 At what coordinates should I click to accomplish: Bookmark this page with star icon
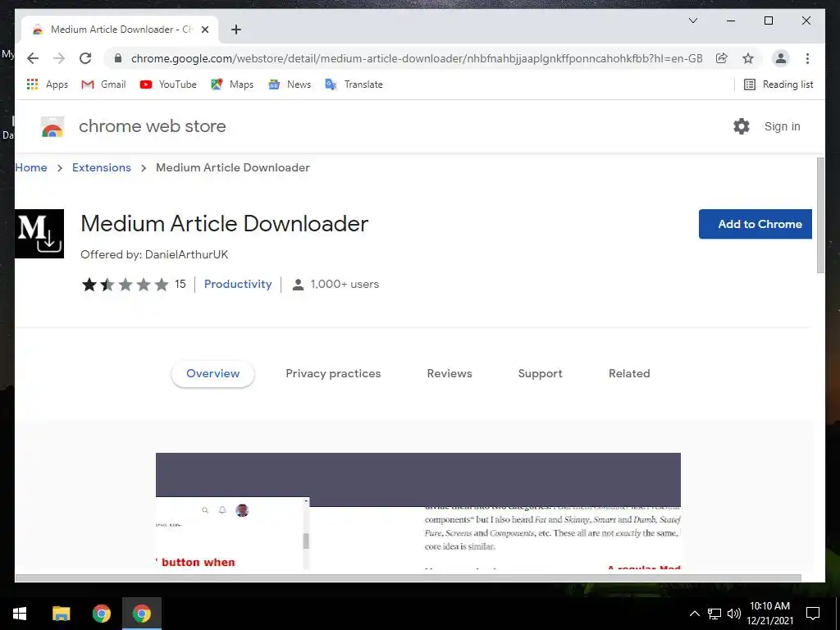tap(748, 58)
